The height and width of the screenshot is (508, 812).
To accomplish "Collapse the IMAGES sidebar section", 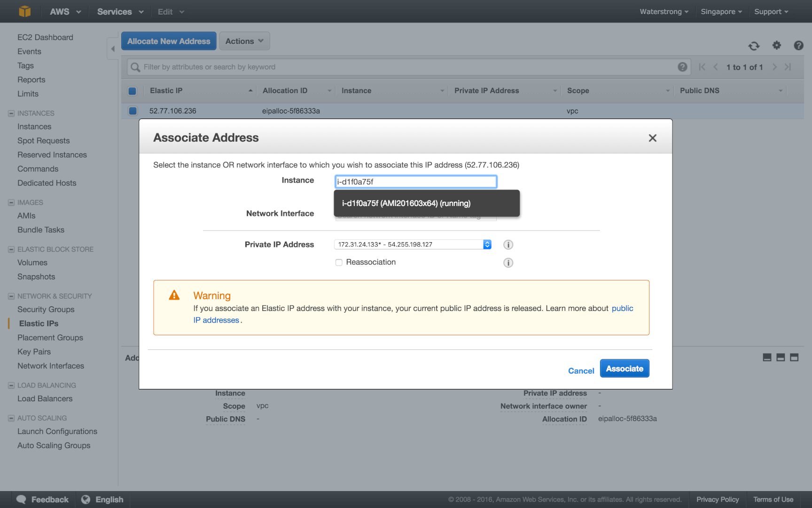I will click(11, 203).
